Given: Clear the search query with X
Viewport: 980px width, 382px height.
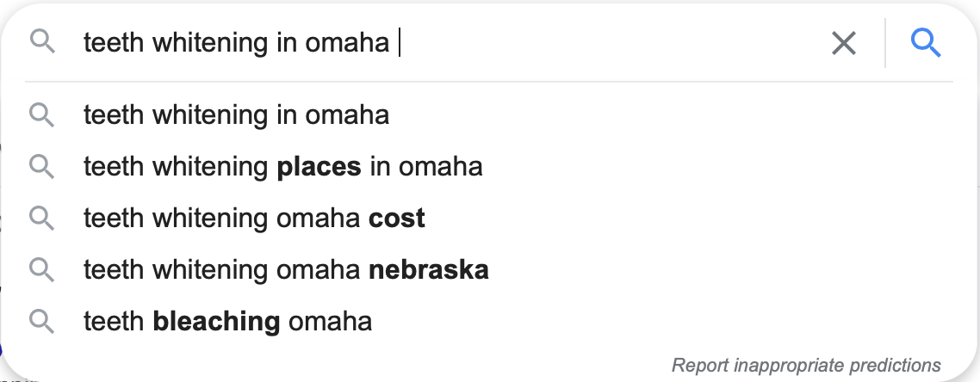Looking at the screenshot, I should coord(844,43).
